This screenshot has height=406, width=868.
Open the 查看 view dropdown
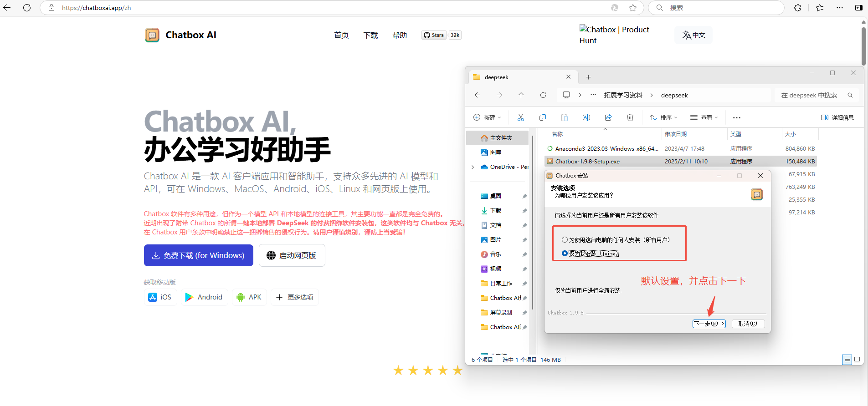click(704, 117)
